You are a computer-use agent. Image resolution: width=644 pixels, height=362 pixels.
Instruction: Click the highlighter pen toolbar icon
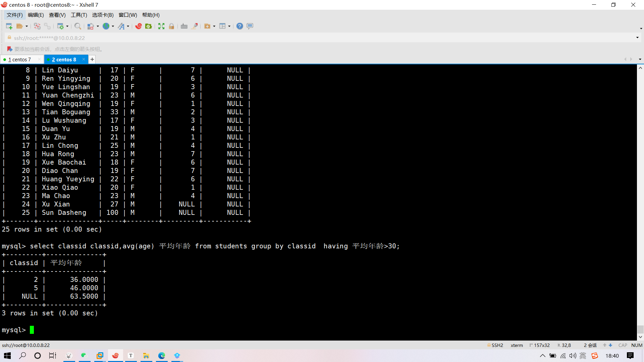tap(194, 26)
